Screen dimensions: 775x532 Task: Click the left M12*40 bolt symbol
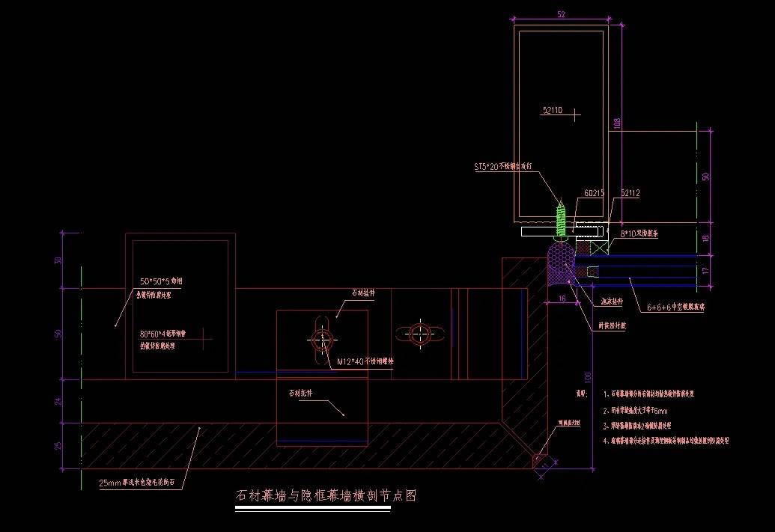tap(322, 340)
